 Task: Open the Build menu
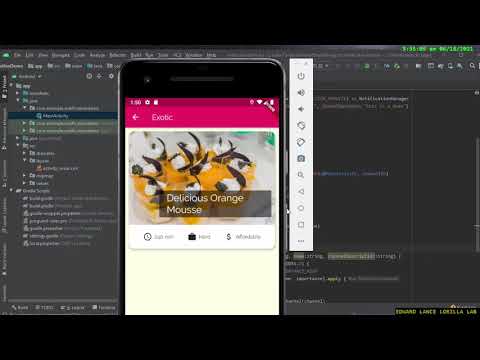click(x=136, y=55)
